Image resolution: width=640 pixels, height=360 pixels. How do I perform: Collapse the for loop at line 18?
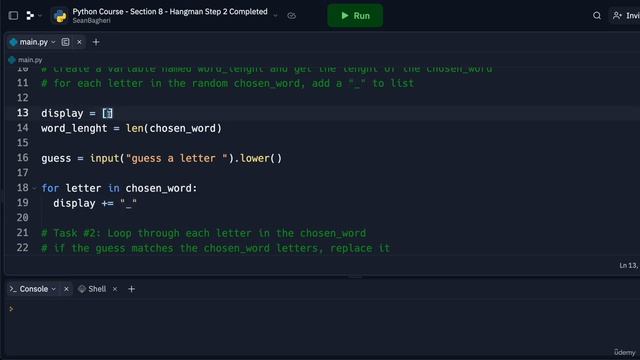pyautogui.click(x=34, y=189)
